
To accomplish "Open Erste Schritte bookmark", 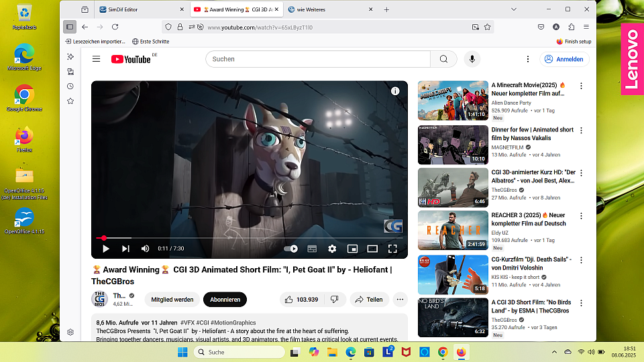I will coord(151,42).
